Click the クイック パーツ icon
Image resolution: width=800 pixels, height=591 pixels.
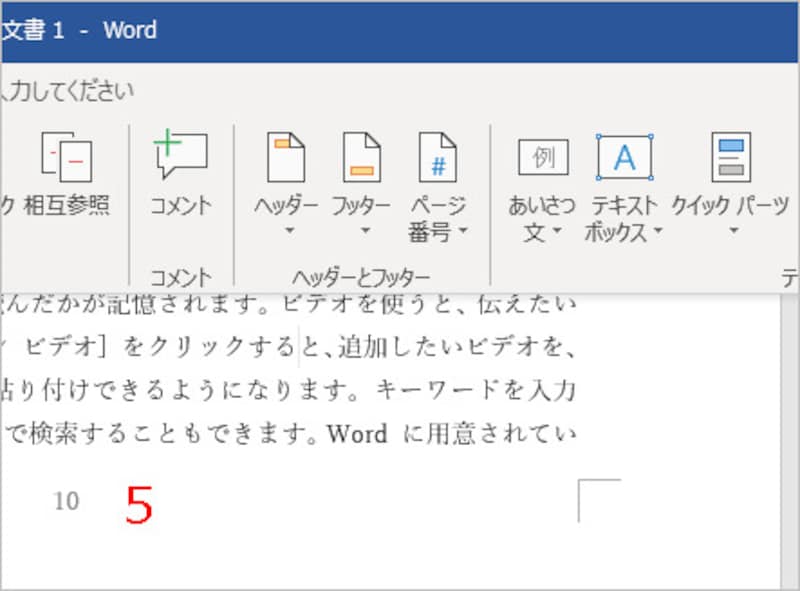pos(731,157)
